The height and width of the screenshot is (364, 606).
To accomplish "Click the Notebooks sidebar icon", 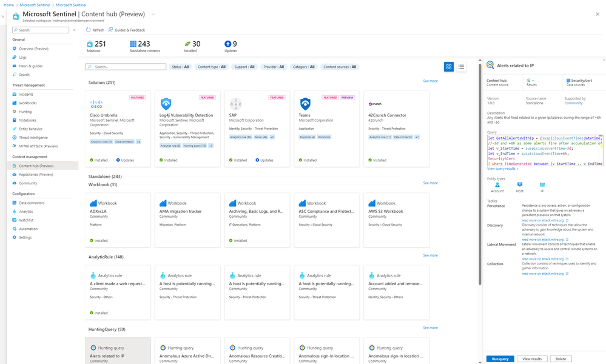I will click(x=15, y=120).
